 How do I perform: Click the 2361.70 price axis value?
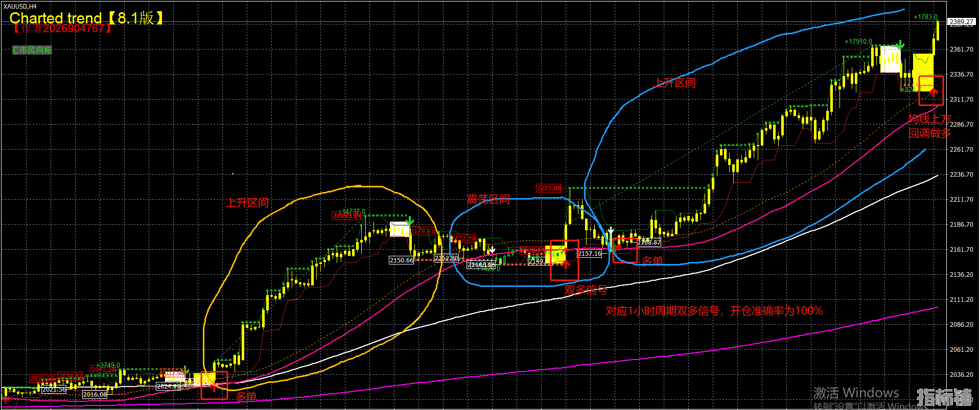(x=961, y=50)
